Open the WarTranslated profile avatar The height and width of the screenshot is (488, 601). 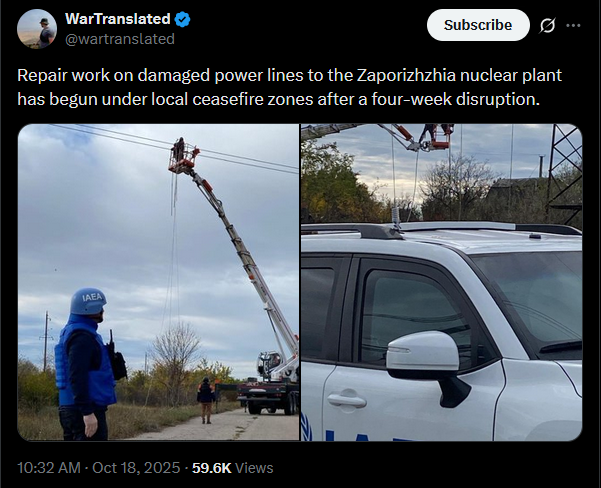point(37,29)
